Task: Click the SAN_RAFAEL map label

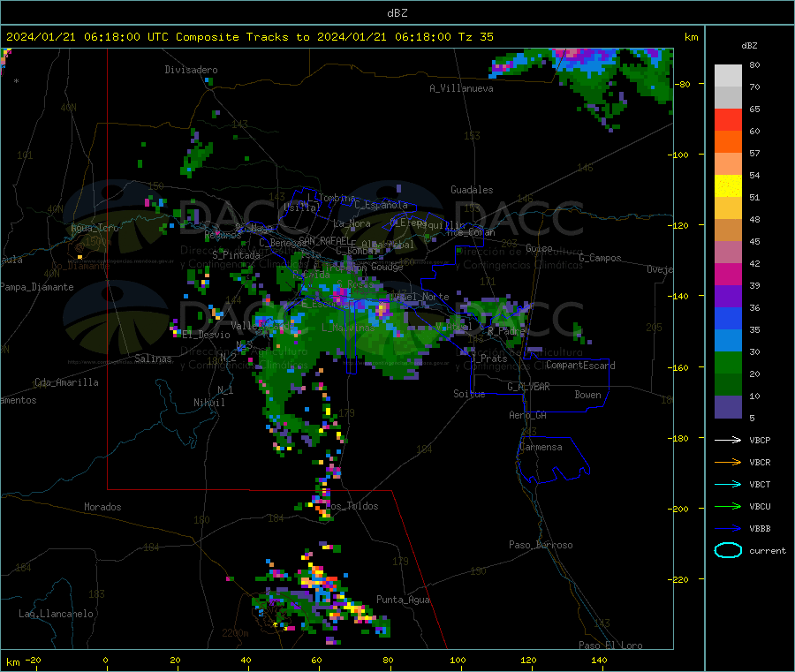Action: coord(324,240)
